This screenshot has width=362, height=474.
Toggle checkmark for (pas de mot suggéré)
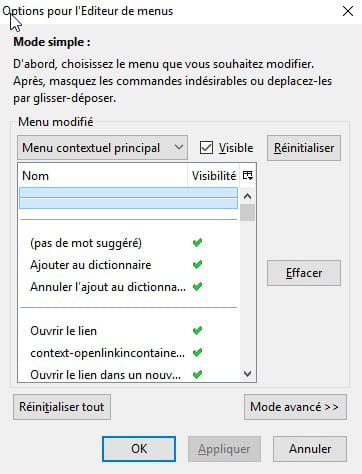[197, 243]
